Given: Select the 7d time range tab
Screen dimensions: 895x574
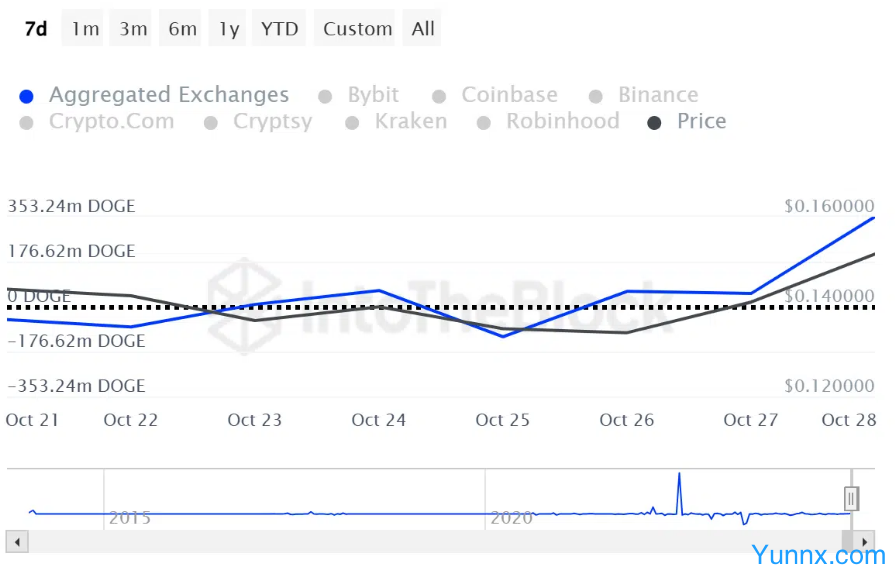Looking at the screenshot, I should coord(36,29).
